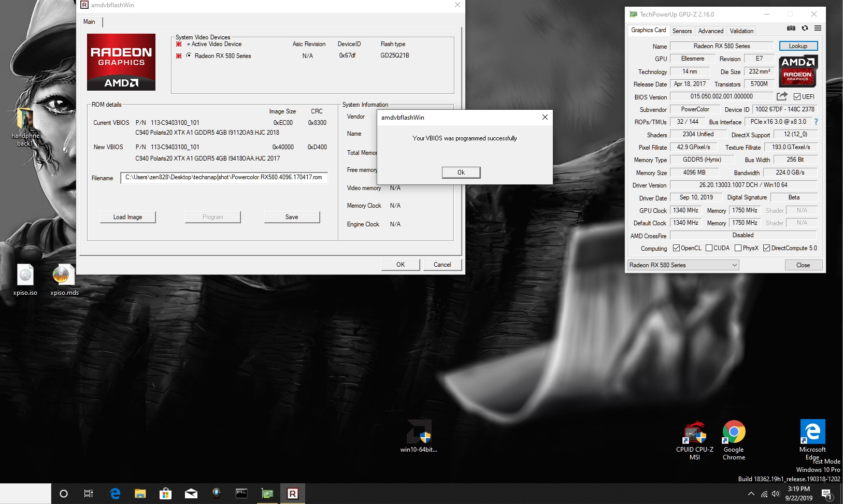Click Ok in the VBIOS programmed dialog
843x504 pixels.
point(461,172)
